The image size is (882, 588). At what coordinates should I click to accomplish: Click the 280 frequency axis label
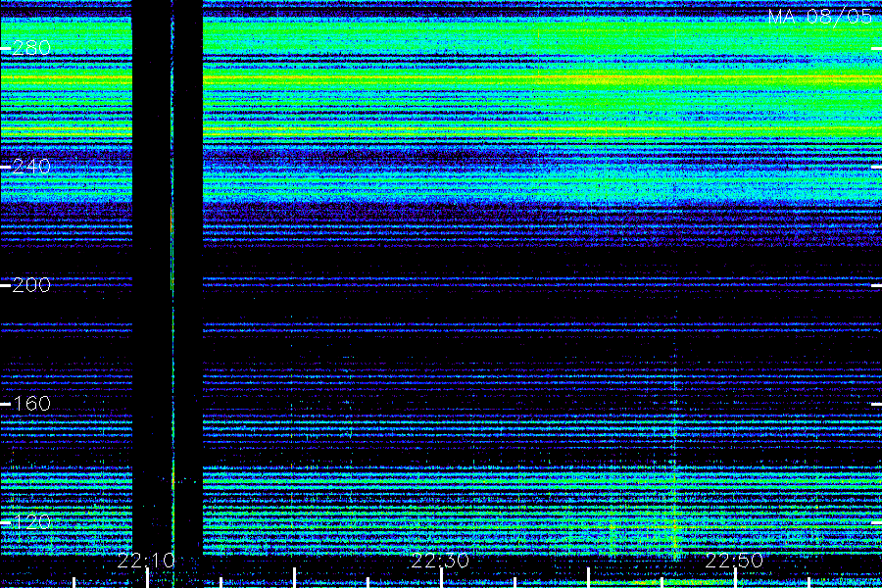(31, 48)
